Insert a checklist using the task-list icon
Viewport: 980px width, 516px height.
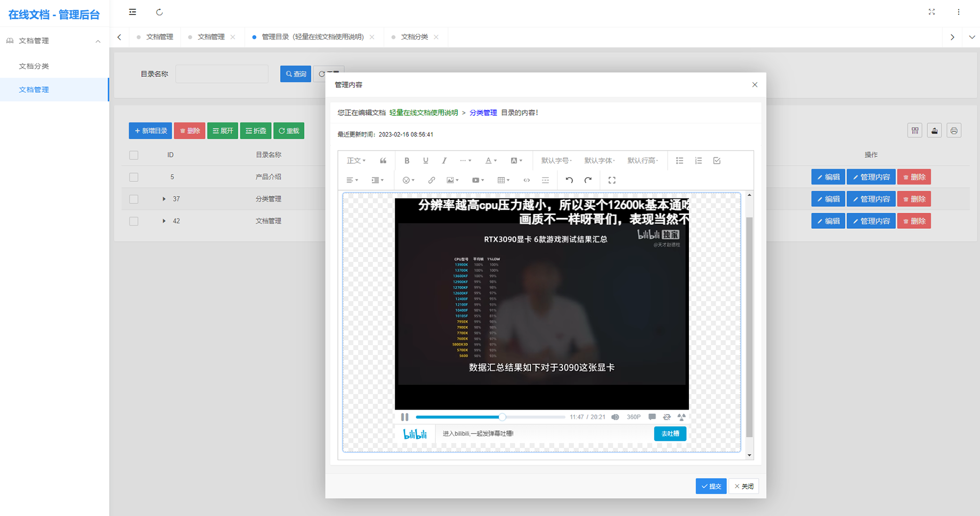click(x=717, y=160)
